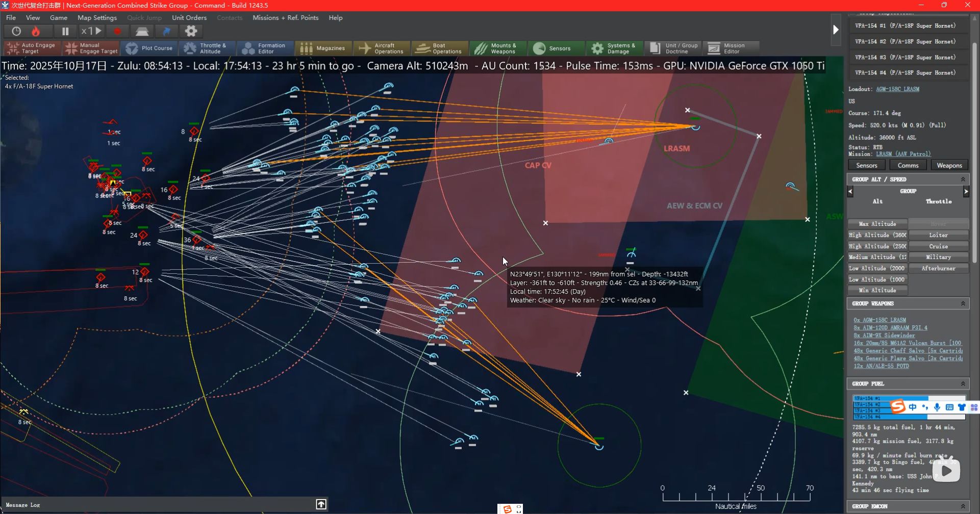980x514 pixels.
Task: Open the Mission Editor
Action: click(x=731, y=48)
